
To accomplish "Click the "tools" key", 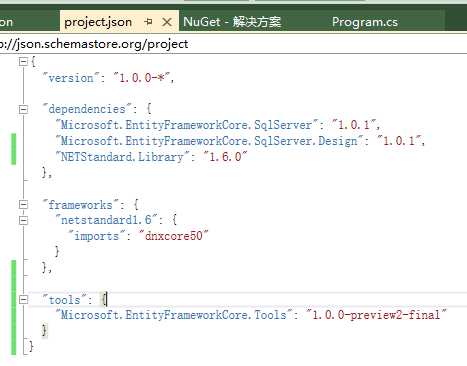I will [x=64, y=300].
